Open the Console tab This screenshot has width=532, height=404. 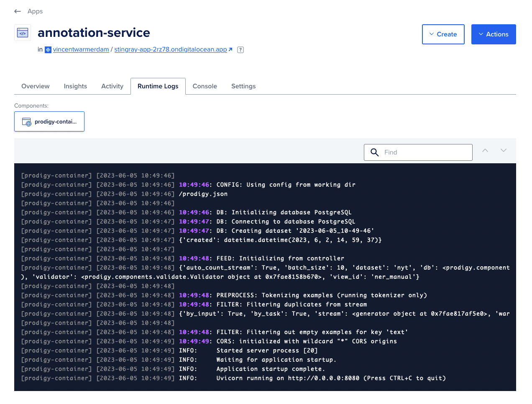(x=205, y=86)
